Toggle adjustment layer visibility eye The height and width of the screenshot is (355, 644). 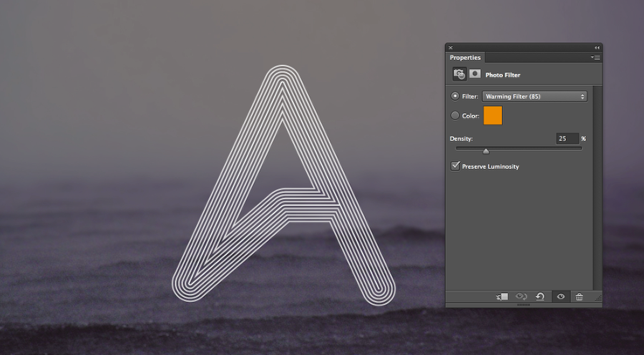pyautogui.click(x=561, y=296)
